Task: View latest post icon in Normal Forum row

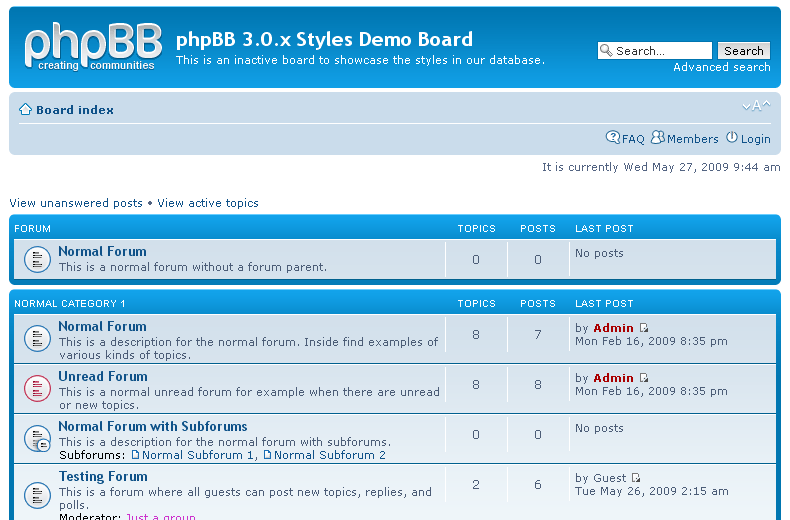Action: [x=644, y=328]
